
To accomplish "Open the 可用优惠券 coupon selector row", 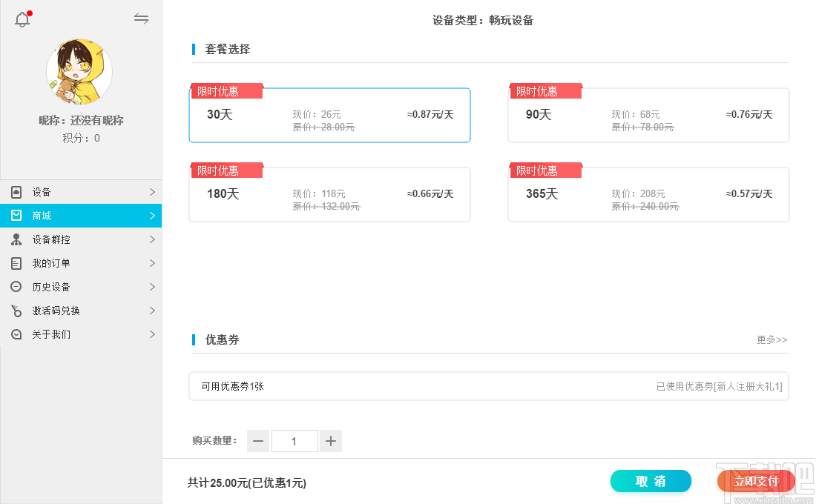I will pos(488,386).
